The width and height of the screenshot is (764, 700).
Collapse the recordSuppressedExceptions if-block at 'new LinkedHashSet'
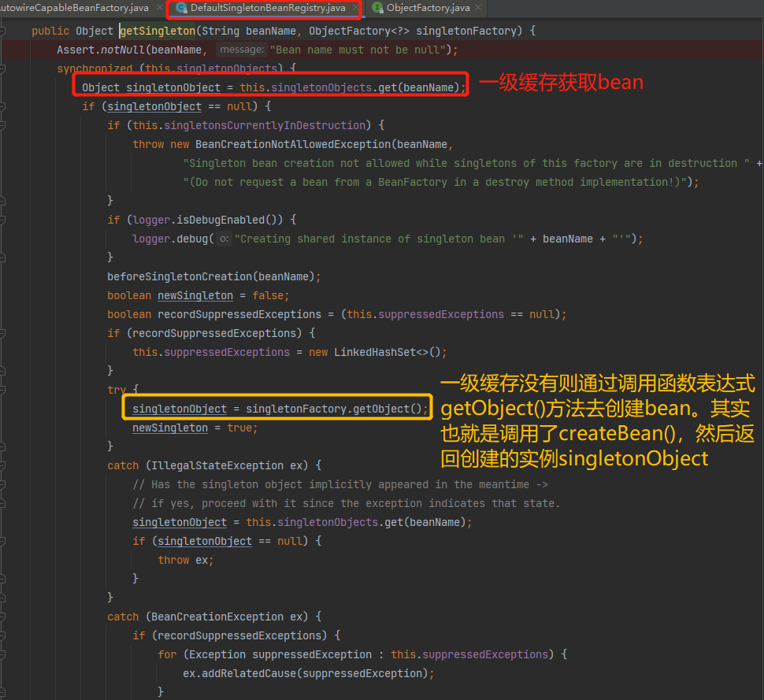2,334
